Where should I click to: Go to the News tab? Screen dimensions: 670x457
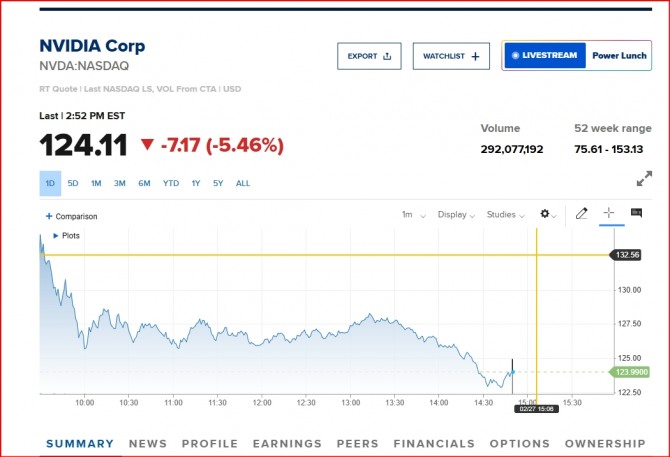(x=148, y=443)
